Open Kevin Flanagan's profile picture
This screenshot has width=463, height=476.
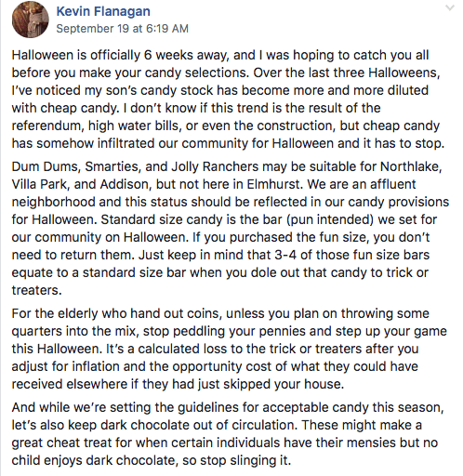(x=31, y=20)
